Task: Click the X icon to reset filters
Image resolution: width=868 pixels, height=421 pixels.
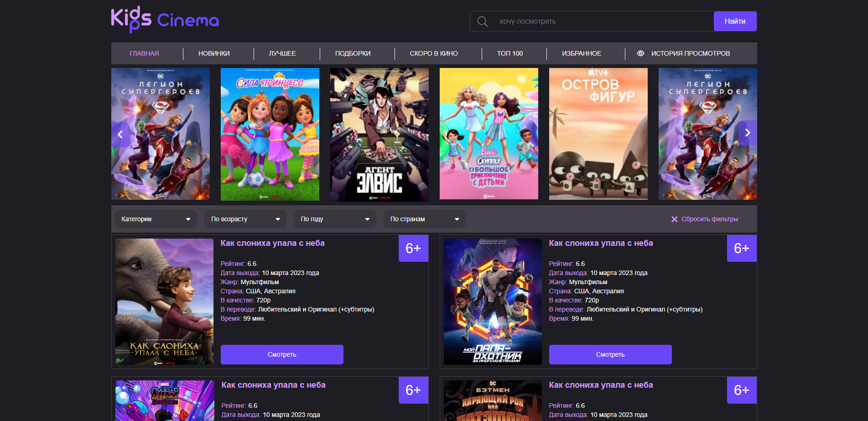Action: [x=674, y=219]
